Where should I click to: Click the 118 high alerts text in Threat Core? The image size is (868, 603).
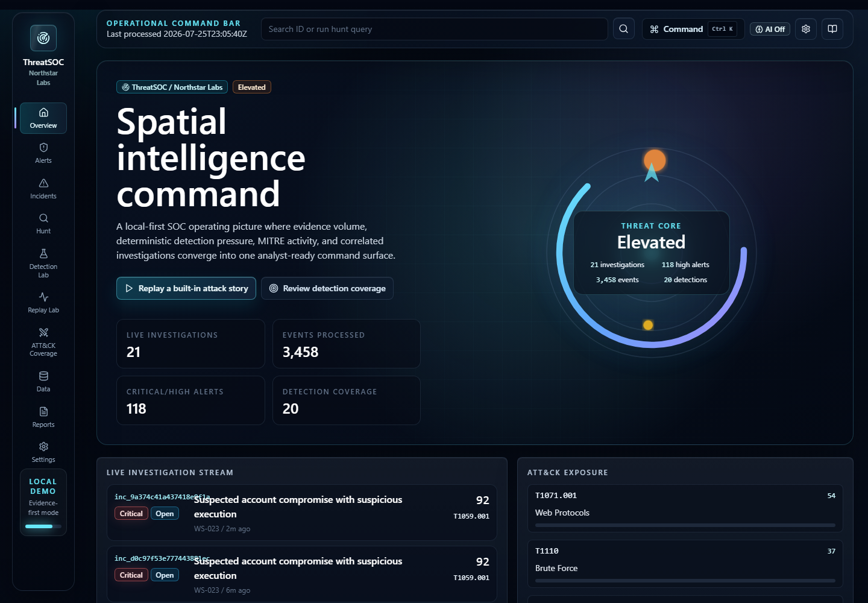point(685,265)
